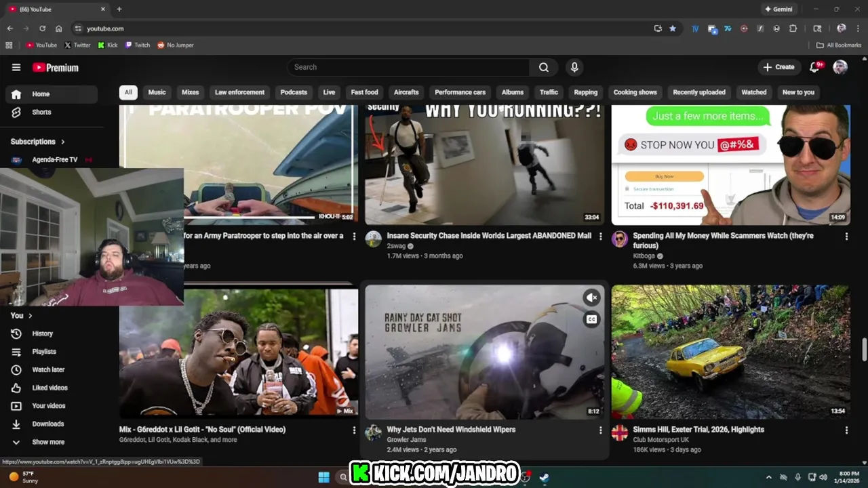Open the YouTube hamburger guide menu
Screen dimensions: 868x488
coord(16,67)
